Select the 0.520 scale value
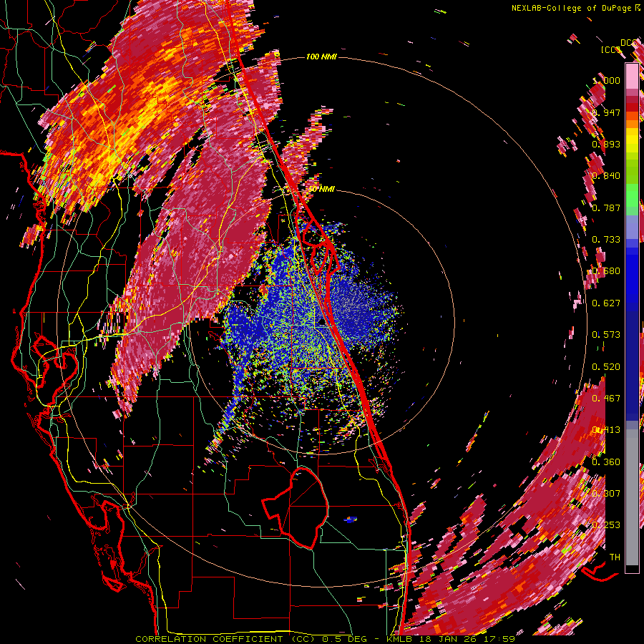Image resolution: width=644 pixels, height=644 pixels. coord(606,367)
